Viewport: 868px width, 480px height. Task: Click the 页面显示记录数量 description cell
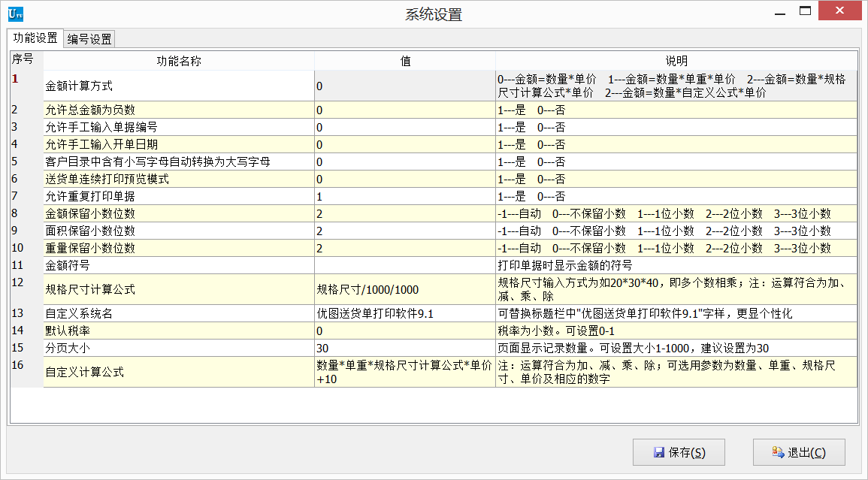(676, 348)
